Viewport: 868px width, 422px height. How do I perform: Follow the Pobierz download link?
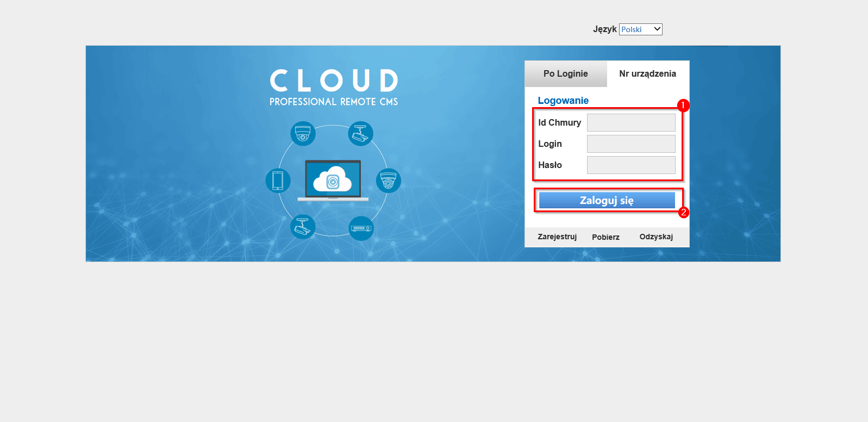pyautogui.click(x=605, y=237)
